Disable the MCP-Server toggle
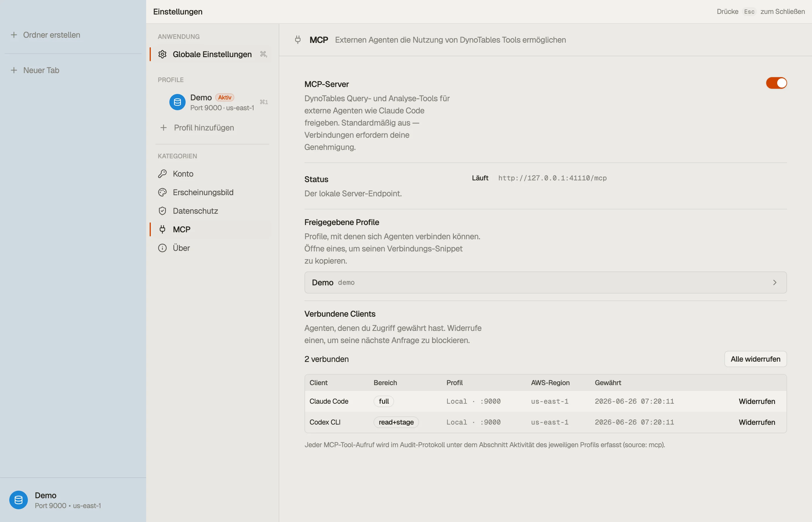This screenshot has width=812, height=522. tap(776, 83)
